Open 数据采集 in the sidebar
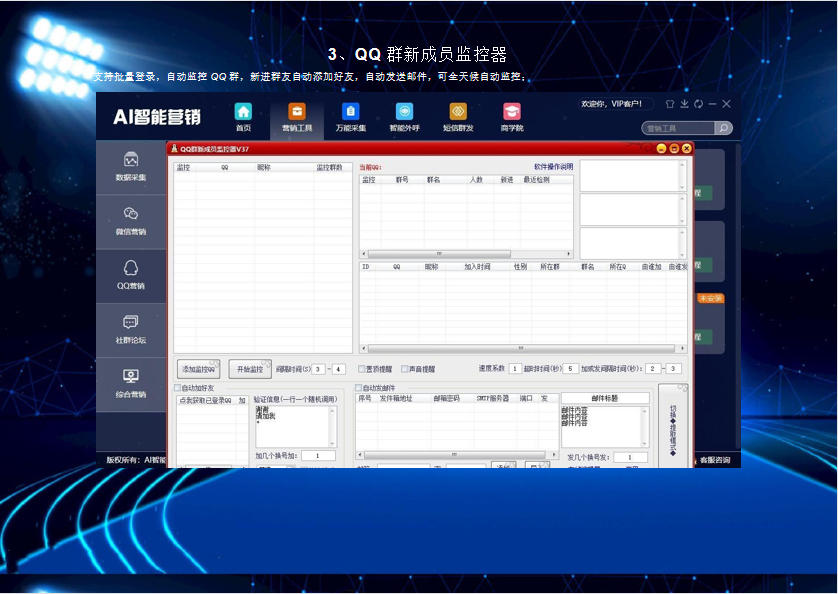The width and height of the screenshot is (838, 594). [131, 167]
